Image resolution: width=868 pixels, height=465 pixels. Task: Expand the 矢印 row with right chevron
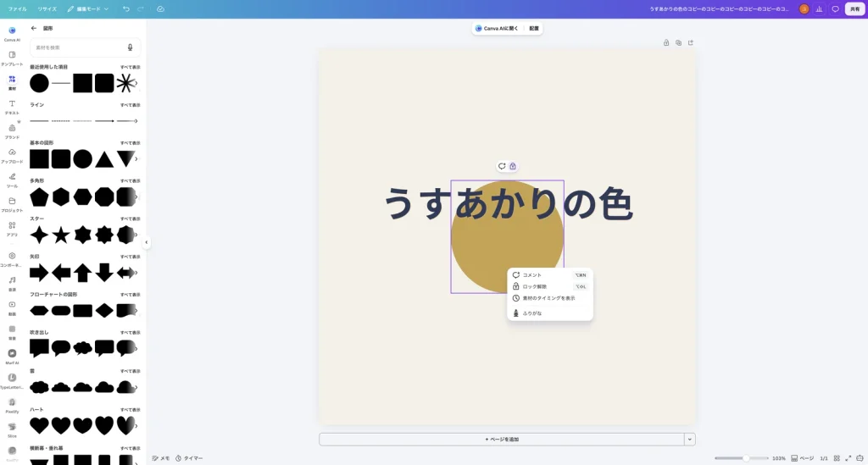136,273
